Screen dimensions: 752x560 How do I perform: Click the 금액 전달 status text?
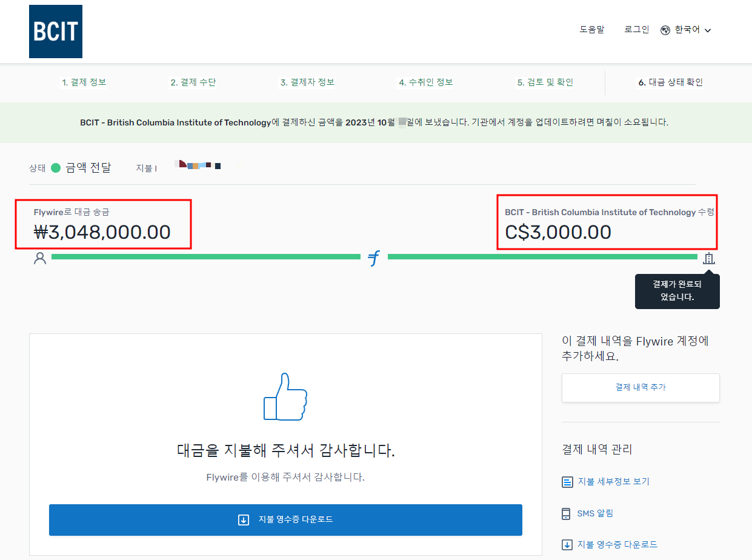(x=88, y=168)
